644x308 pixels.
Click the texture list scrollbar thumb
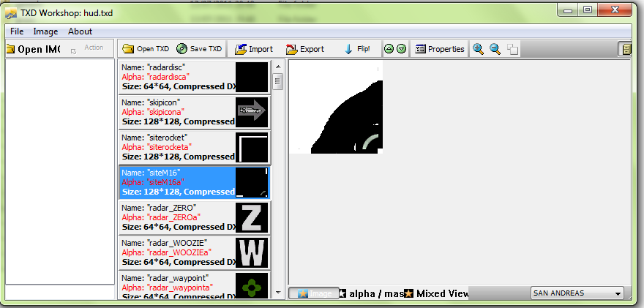coord(278,81)
